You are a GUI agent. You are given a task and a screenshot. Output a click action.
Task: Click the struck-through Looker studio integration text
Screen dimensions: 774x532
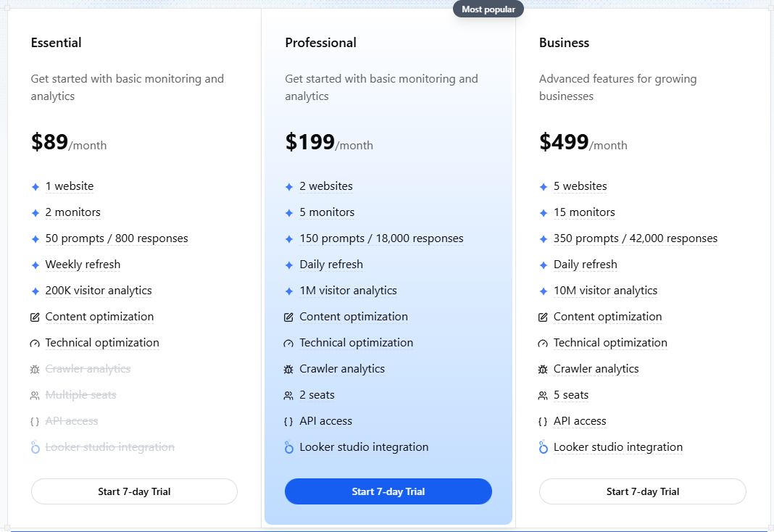[110, 447]
